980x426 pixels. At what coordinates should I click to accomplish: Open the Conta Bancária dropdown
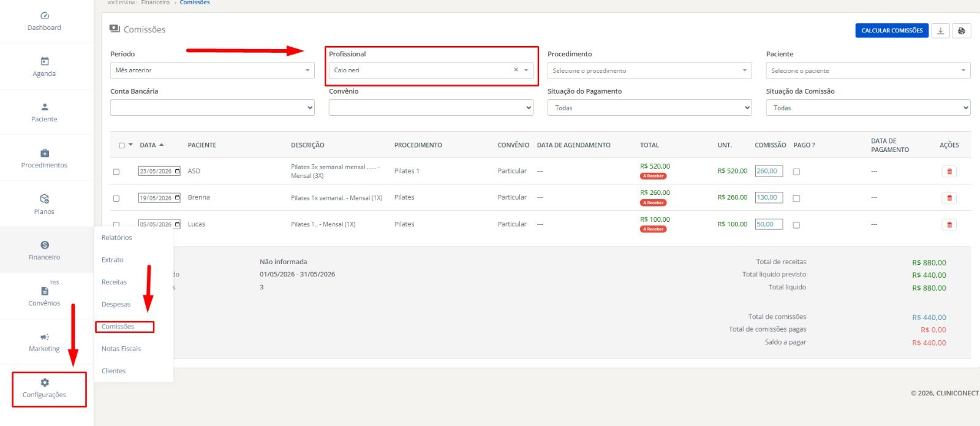point(213,108)
